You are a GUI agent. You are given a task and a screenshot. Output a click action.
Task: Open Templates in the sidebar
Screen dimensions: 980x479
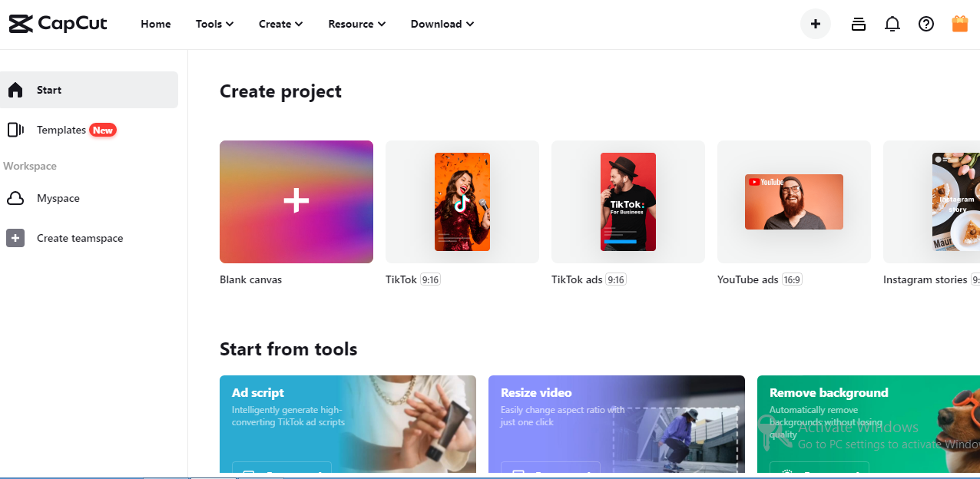(89, 130)
